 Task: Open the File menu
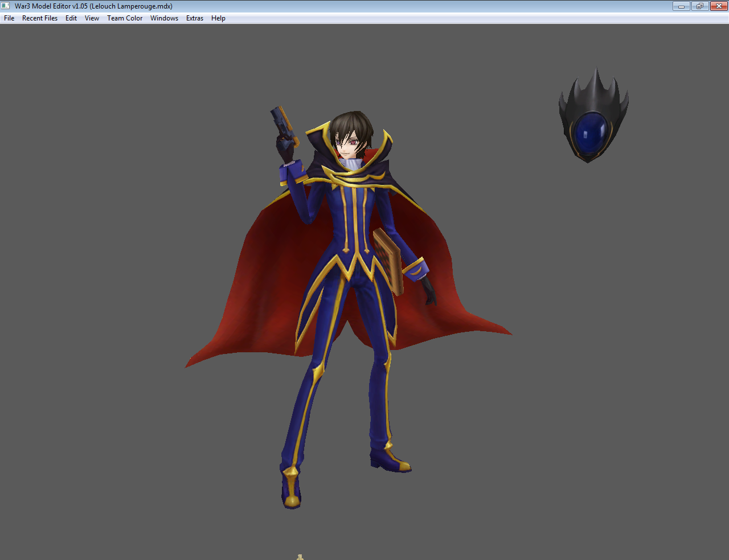click(9, 18)
